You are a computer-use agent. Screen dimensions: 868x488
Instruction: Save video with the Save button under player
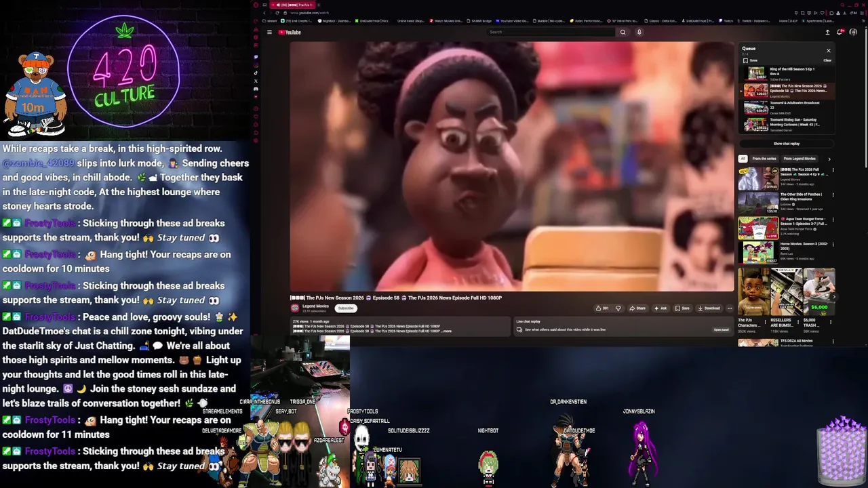point(682,308)
